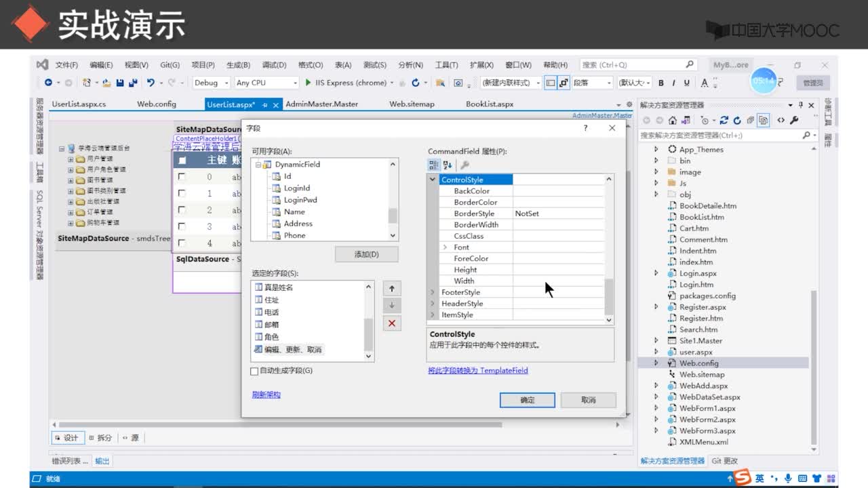Switch to 拆分 split view button
This screenshot has width=868, height=488.
point(100,438)
